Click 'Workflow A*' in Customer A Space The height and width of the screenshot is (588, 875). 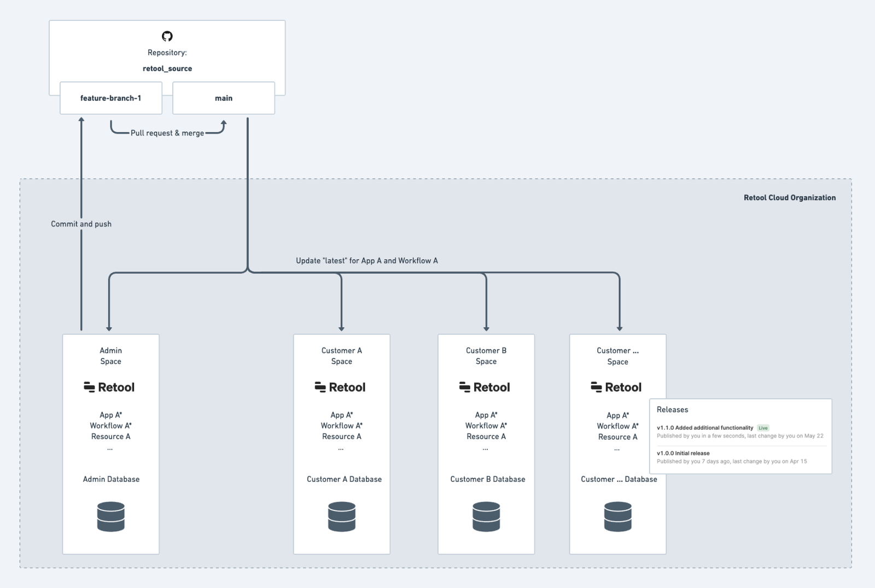tap(342, 426)
